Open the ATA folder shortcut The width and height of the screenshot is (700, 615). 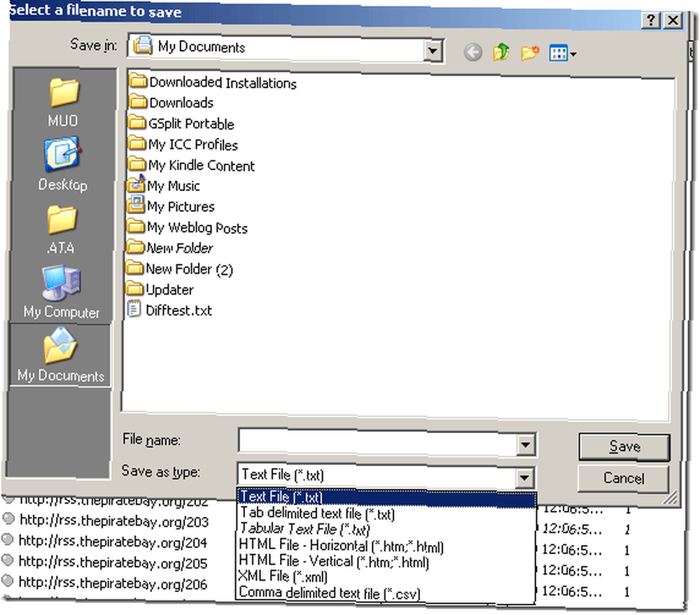tap(61, 229)
